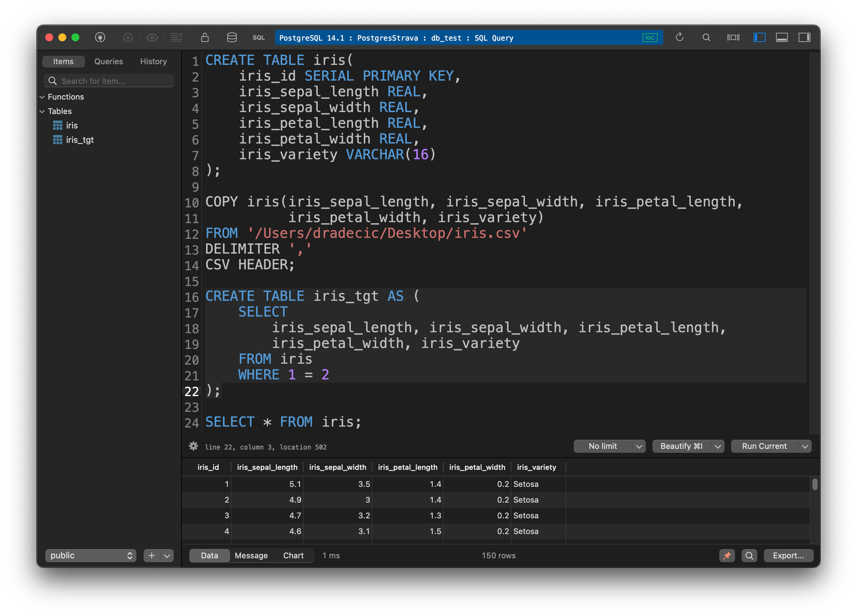857x616 pixels.
Task: Click the plug icon to reconnect connection
Action: pyautogui.click(x=100, y=37)
